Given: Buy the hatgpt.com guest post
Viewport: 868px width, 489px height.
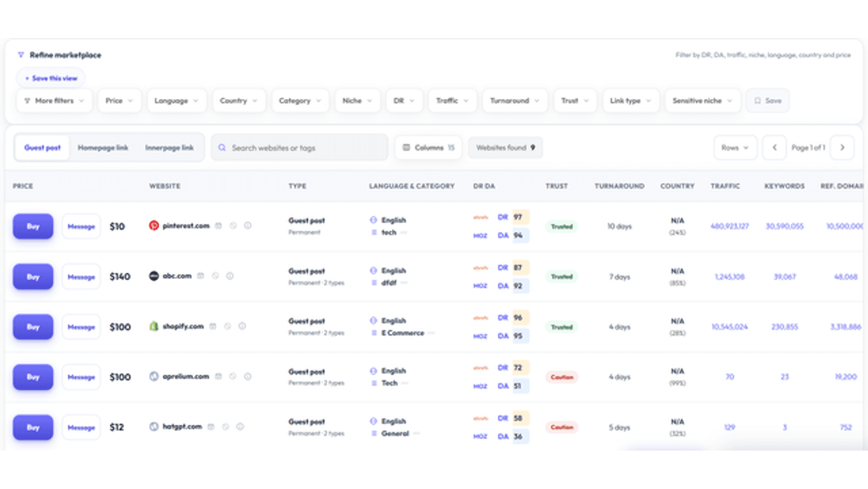Looking at the screenshot, I should pyautogui.click(x=33, y=427).
